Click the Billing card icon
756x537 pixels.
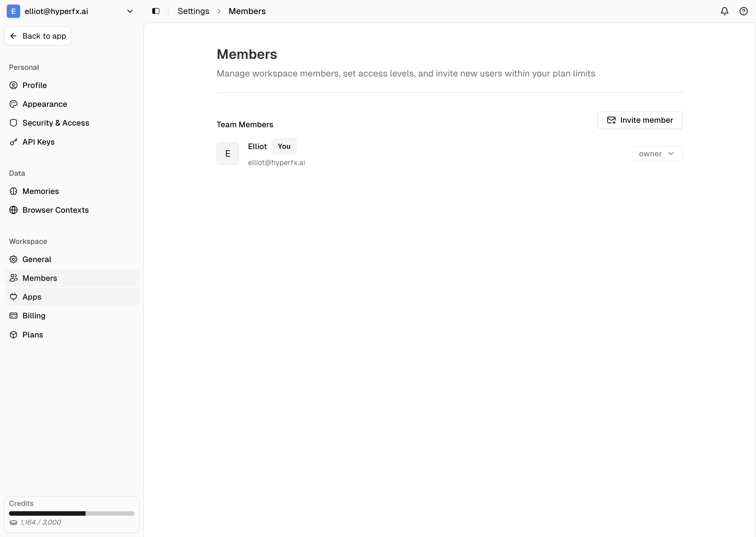click(x=13, y=316)
